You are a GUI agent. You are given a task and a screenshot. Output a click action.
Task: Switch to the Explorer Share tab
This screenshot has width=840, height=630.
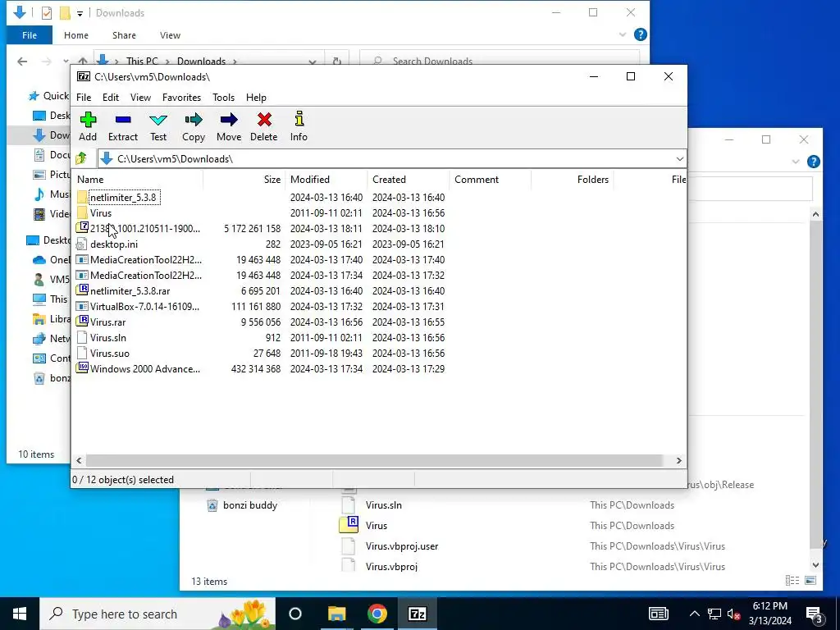pyautogui.click(x=124, y=35)
